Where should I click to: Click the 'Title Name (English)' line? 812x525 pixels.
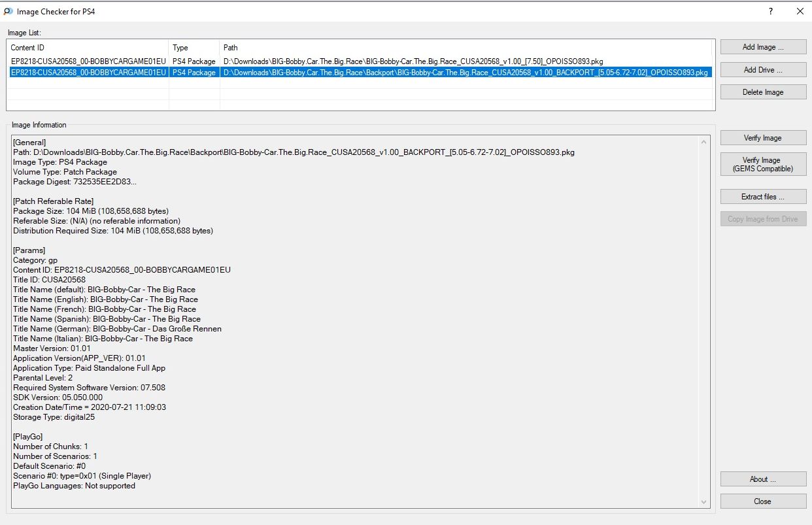(105, 299)
